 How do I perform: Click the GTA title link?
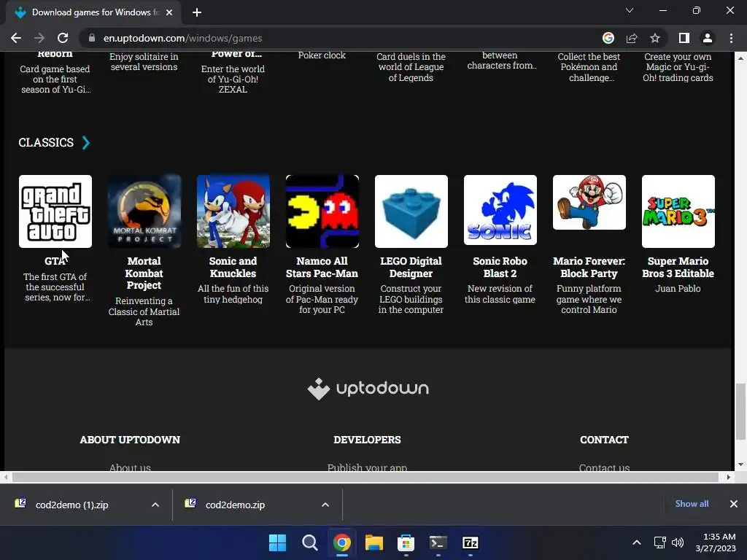click(55, 261)
